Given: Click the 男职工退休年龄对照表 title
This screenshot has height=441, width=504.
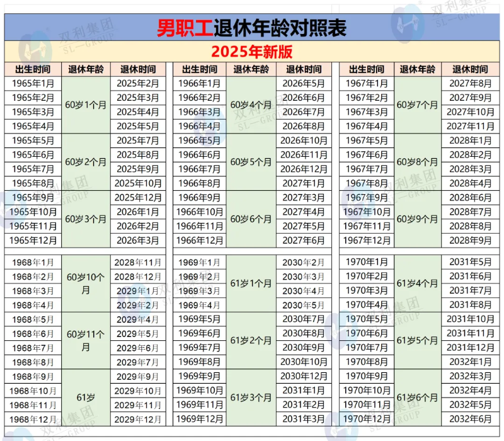Looking at the screenshot, I should (x=252, y=27).
